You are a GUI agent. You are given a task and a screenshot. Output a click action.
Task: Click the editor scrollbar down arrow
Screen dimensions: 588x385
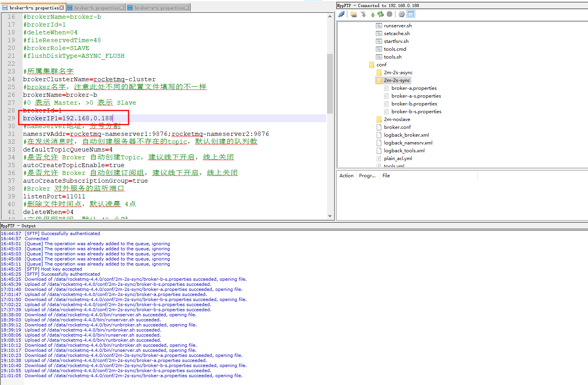tap(329, 215)
